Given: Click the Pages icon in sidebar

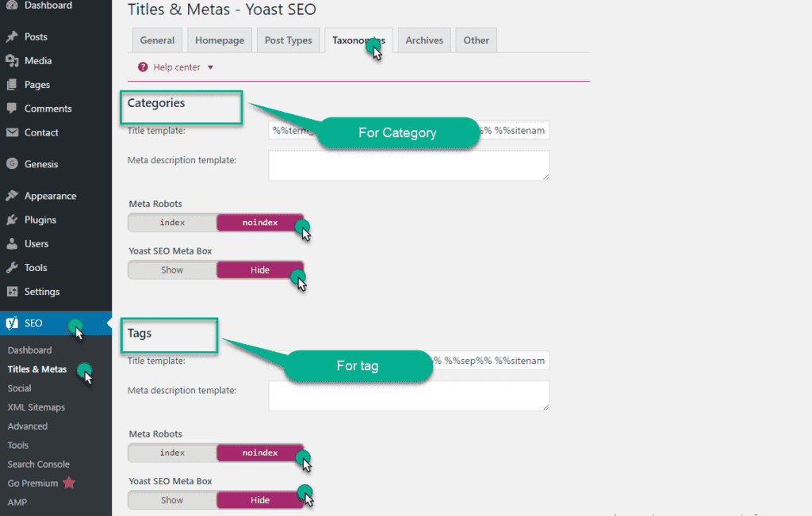Looking at the screenshot, I should pyautogui.click(x=12, y=84).
